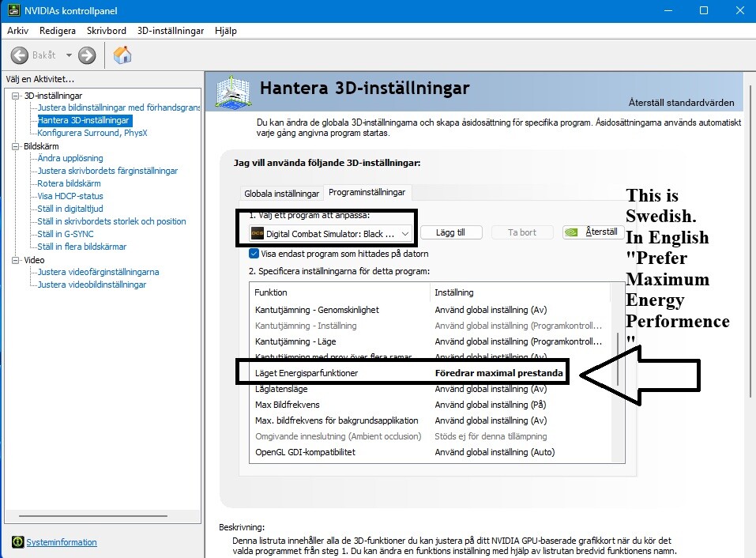This screenshot has width=756, height=558.
Task: Select Ställ in flera bildskärmar
Action: click(81, 247)
